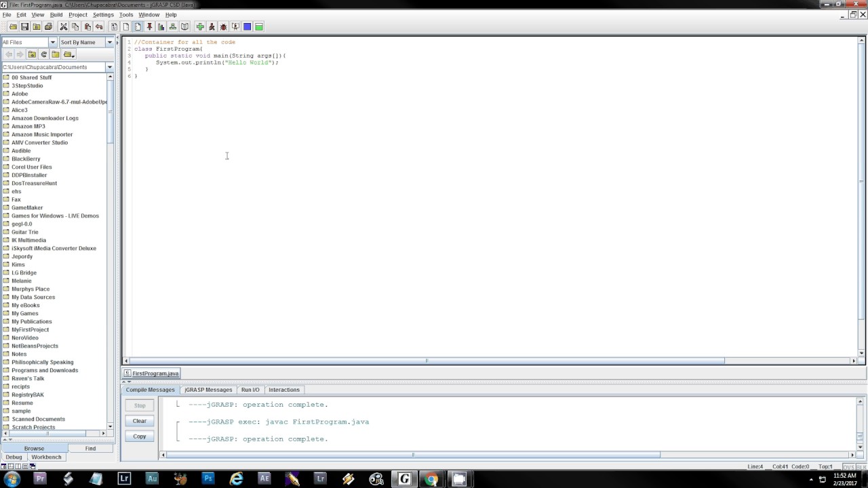Click the editor horizontal scrollbar

[x=427, y=361]
